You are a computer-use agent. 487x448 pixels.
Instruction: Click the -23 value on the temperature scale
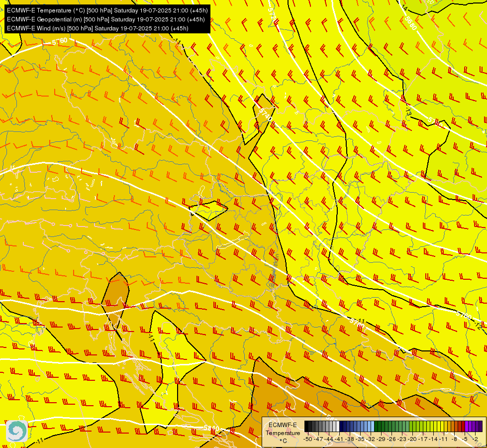pyautogui.click(x=402, y=439)
